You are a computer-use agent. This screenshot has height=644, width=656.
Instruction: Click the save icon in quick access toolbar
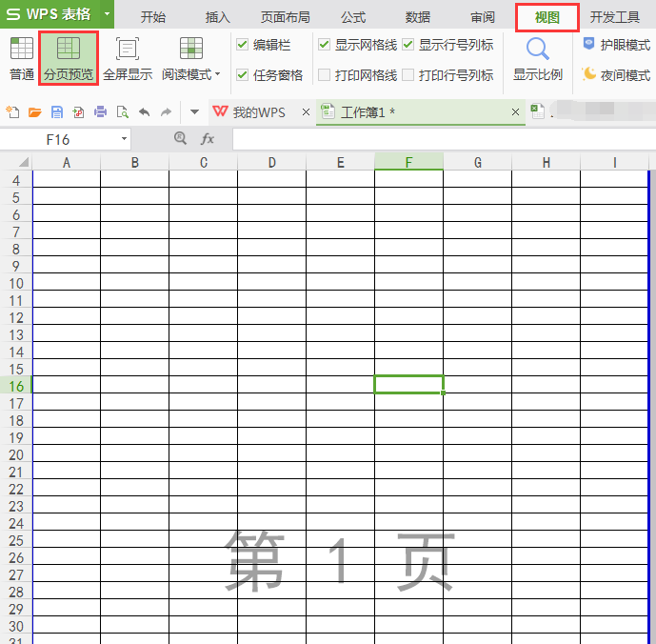point(56,112)
